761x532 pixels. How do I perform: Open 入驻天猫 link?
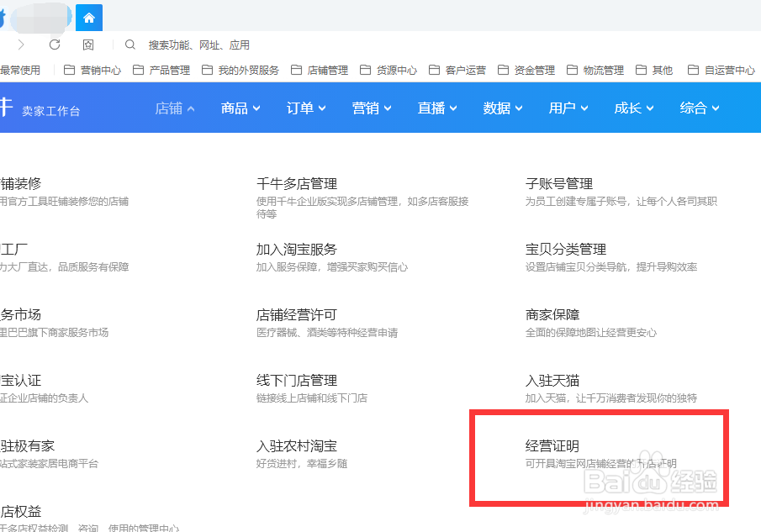click(x=552, y=380)
